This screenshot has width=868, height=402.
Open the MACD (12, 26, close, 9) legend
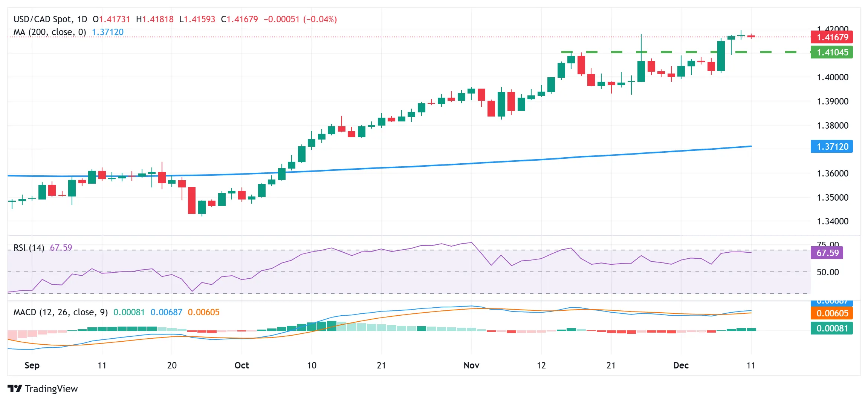click(61, 312)
